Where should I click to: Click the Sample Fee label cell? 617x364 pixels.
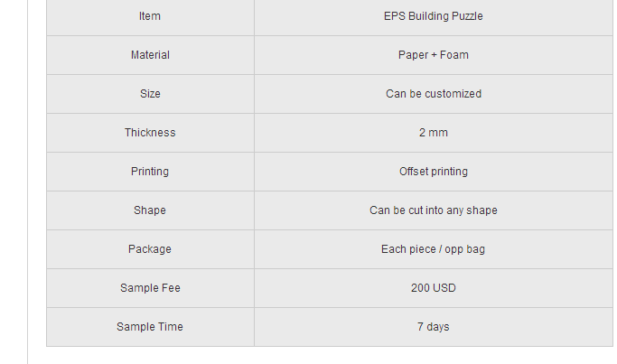(x=150, y=288)
